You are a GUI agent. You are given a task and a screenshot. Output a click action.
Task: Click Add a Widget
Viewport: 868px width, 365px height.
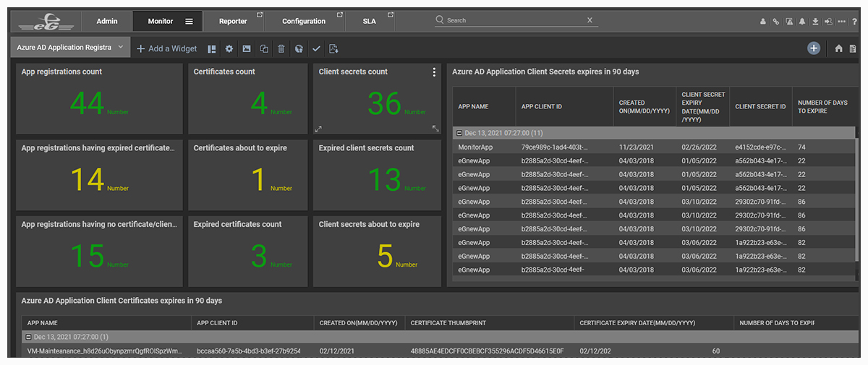[167, 48]
